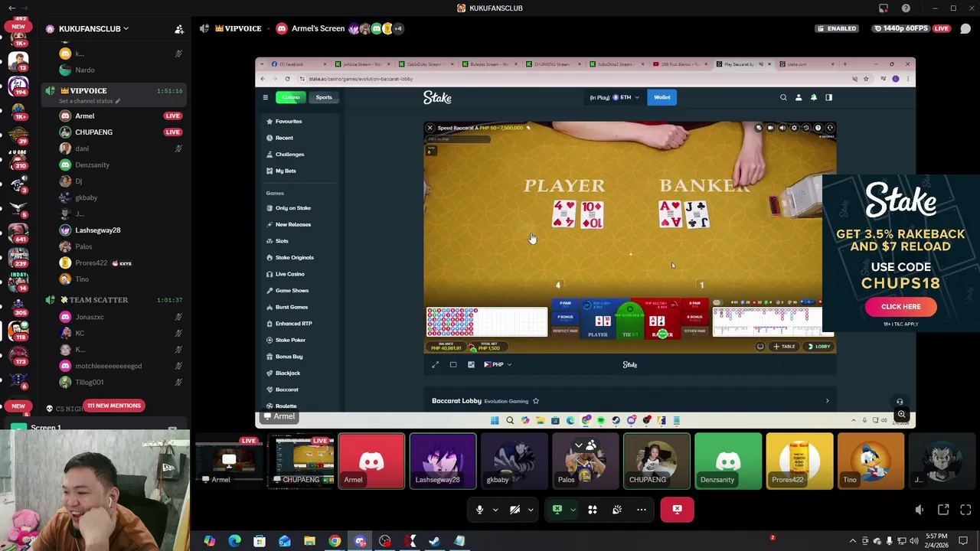Go back using the left arrow
The image size is (980, 551).
pyautogui.click(x=11, y=8)
